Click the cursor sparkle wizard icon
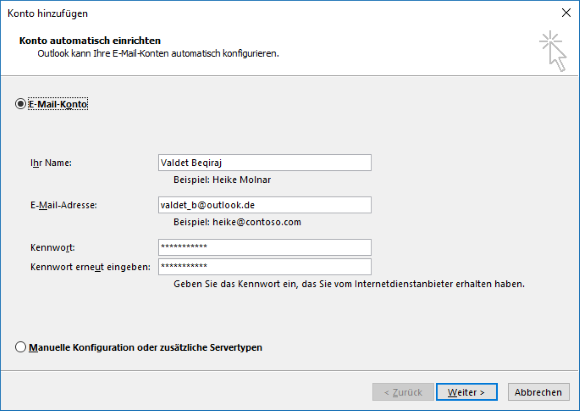 coord(553,51)
